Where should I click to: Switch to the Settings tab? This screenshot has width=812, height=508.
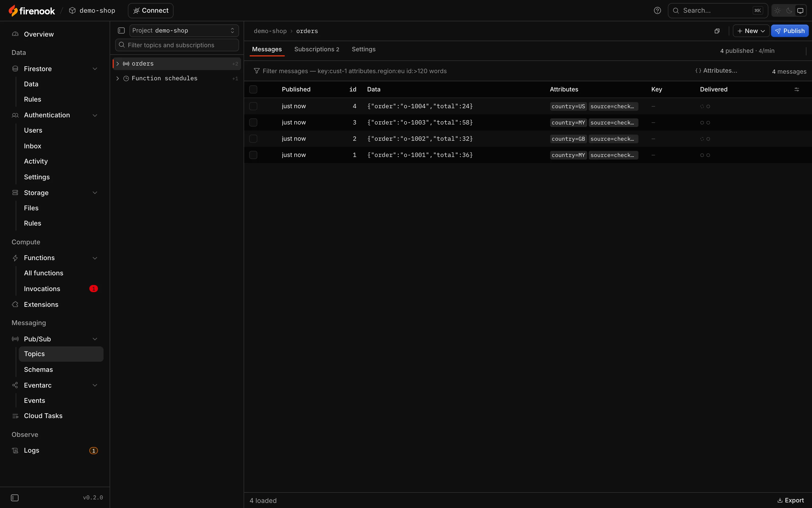[363, 49]
